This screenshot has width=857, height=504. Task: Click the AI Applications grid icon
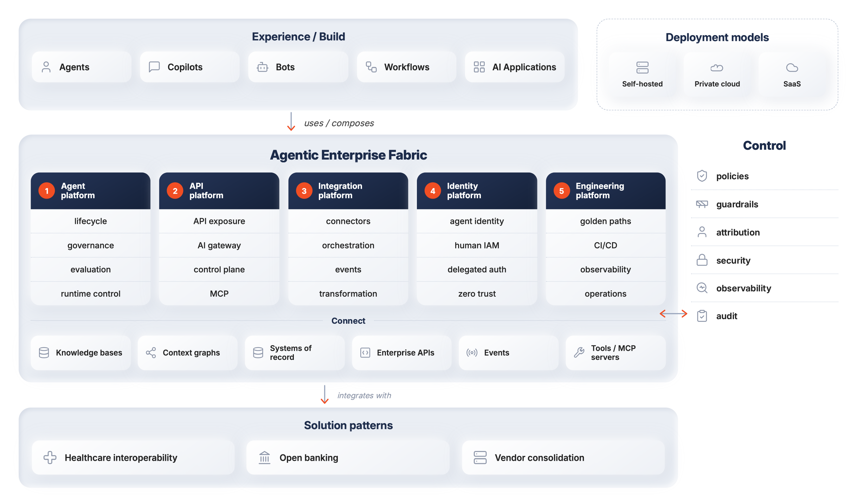click(x=479, y=67)
